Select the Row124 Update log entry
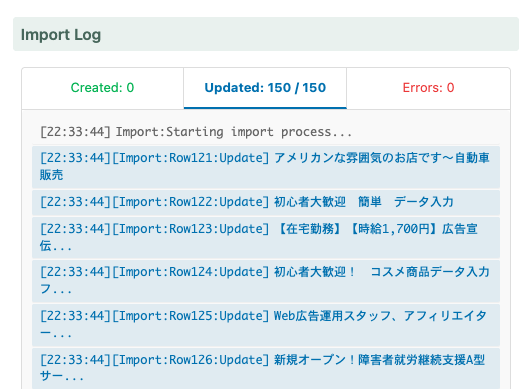531x389 pixels. coord(266,281)
